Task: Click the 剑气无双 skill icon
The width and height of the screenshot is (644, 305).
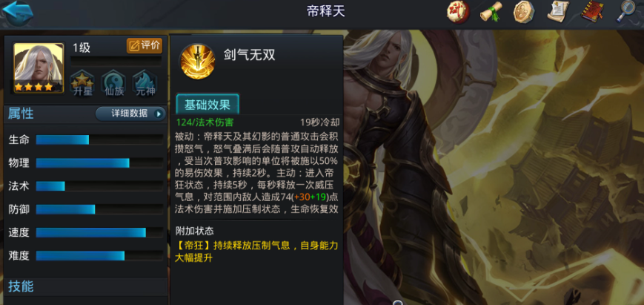Action: 197,62
